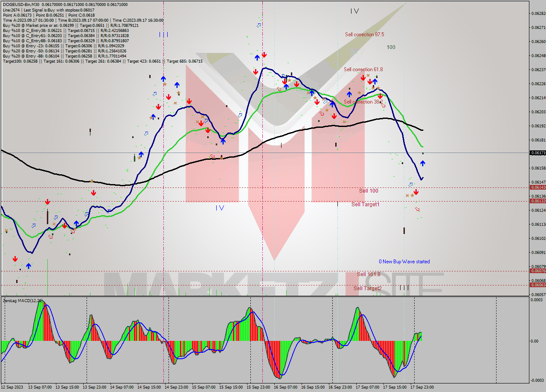This screenshot has width=546, height=392.
Task: Click the '13 Sep 07:00' time axis label
Action: tap(40, 387)
